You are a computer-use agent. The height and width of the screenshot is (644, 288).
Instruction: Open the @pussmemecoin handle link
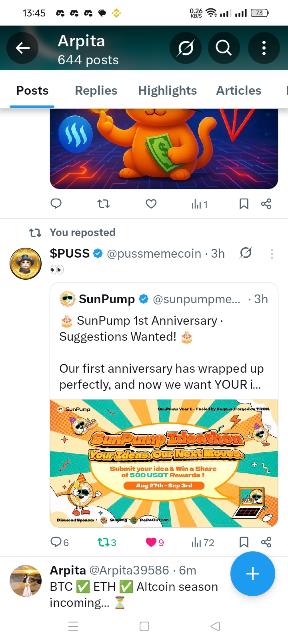point(154,254)
